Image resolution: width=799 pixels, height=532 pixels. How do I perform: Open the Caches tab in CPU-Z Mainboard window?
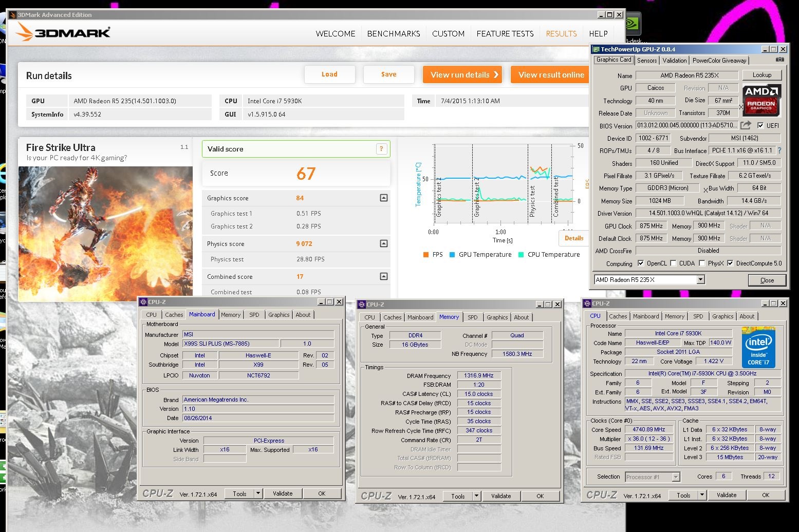click(174, 315)
